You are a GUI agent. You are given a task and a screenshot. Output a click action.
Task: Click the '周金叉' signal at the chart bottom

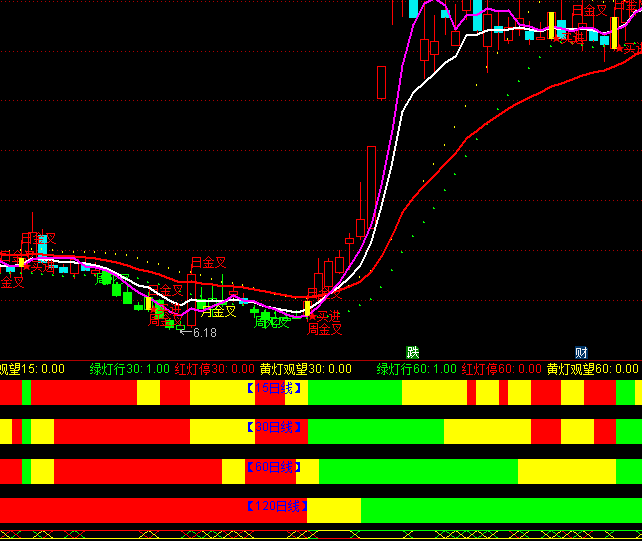click(325, 329)
